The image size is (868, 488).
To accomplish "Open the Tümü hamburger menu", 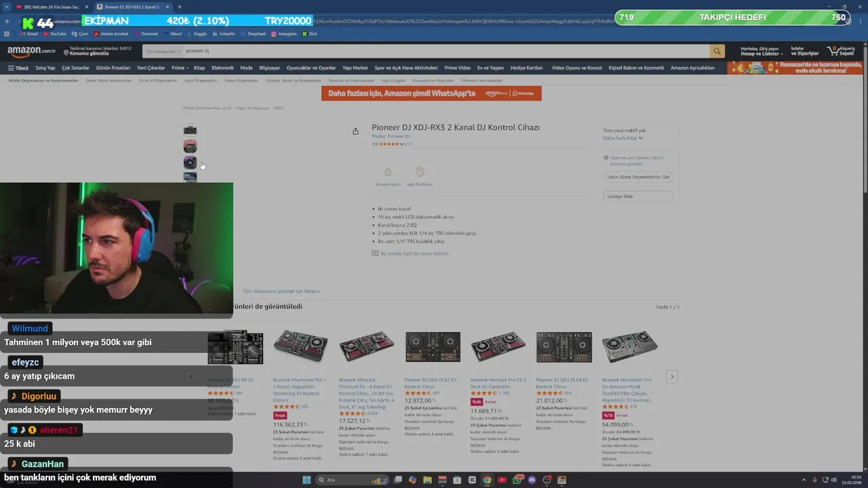I will tap(18, 68).
